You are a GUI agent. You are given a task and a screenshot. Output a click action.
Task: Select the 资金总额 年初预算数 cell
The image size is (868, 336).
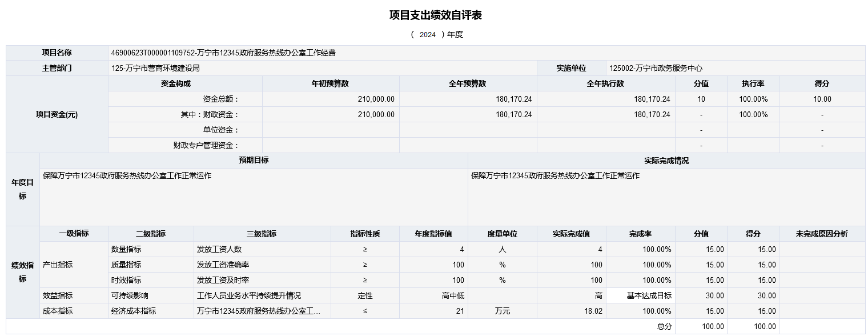pyautogui.click(x=331, y=99)
